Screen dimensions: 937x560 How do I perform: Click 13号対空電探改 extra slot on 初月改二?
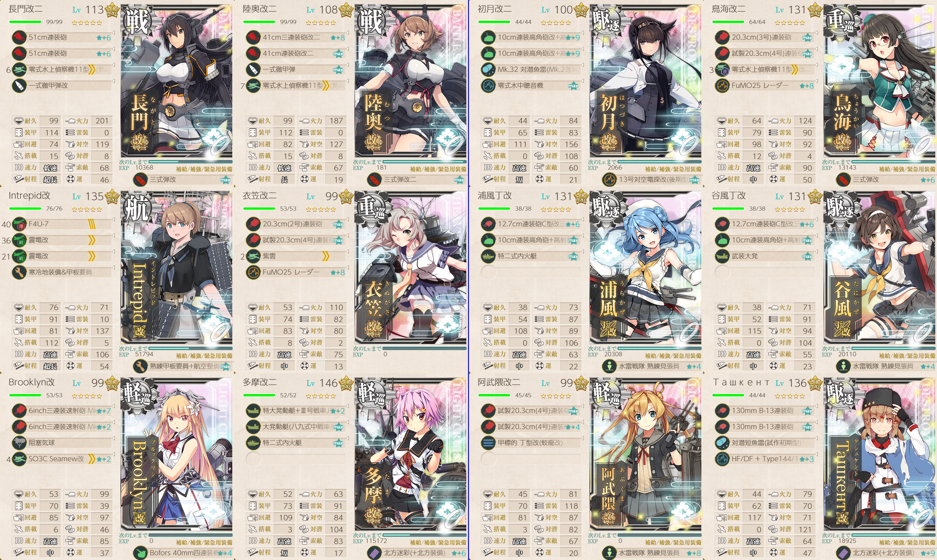click(651, 179)
